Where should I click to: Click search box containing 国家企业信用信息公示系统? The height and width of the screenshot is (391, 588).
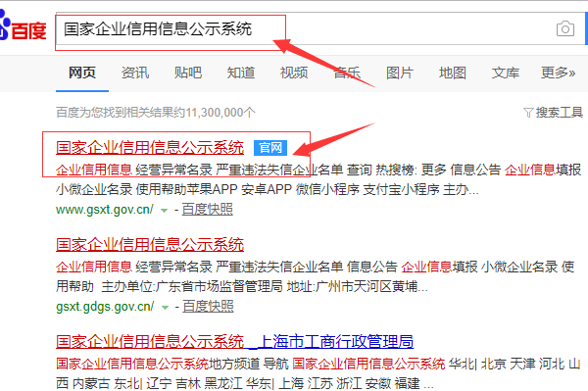(x=320, y=28)
